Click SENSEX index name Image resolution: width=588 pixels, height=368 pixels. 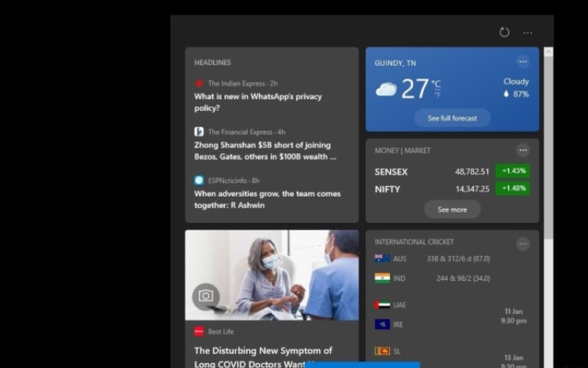click(x=391, y=172)
